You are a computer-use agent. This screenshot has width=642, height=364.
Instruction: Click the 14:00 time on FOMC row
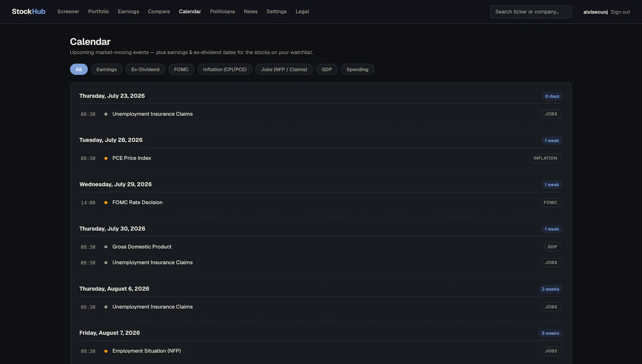88,203
